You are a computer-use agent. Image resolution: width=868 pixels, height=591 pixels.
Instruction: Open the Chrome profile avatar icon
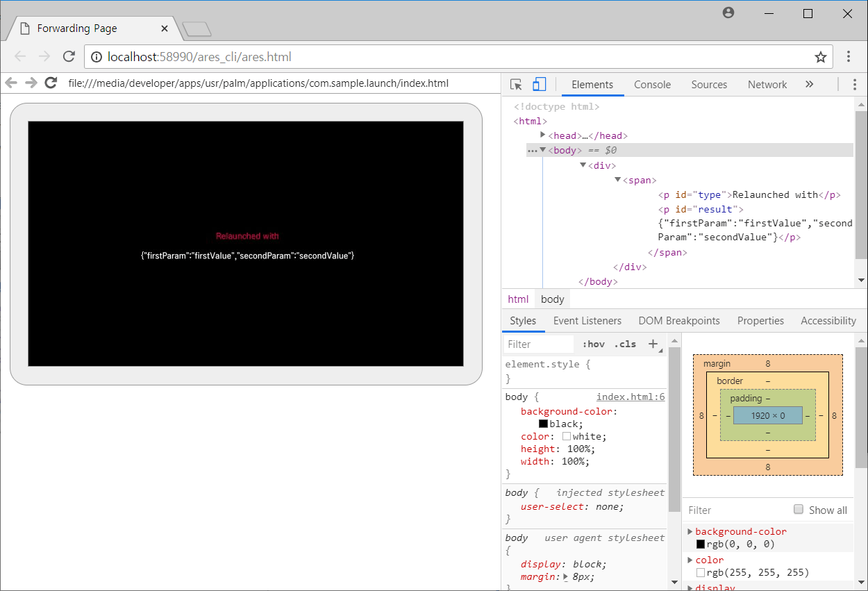(x=728, y=13)
